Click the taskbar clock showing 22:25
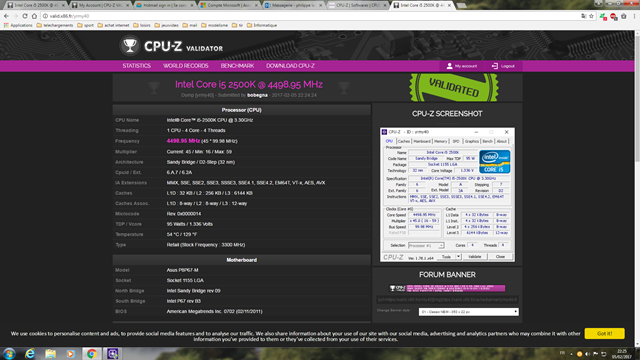 (622, 354)
